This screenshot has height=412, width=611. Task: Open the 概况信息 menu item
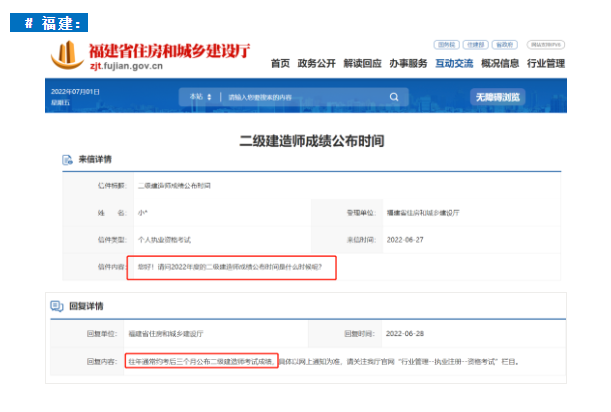click(x=500, y=63)
